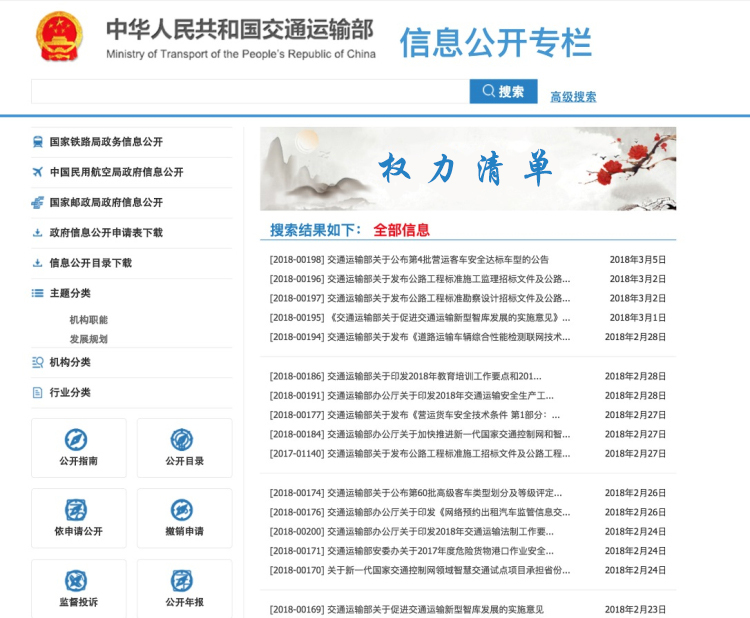750x618 pixels.
Task: Expand the 主题分类 section
Action: click(x=70, y=293)
